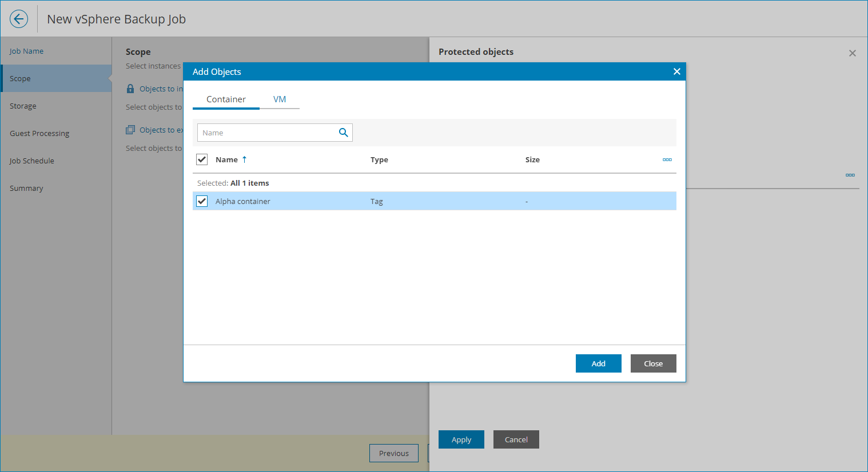Close the Protected objects panel

(852, 53)
